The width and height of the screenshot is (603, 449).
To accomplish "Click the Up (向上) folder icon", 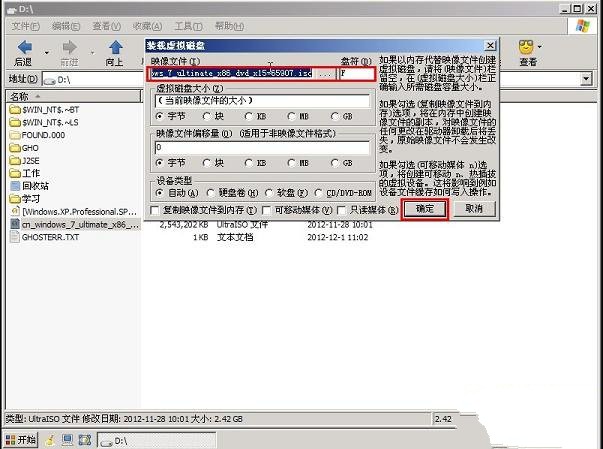I will coord(115,48).
